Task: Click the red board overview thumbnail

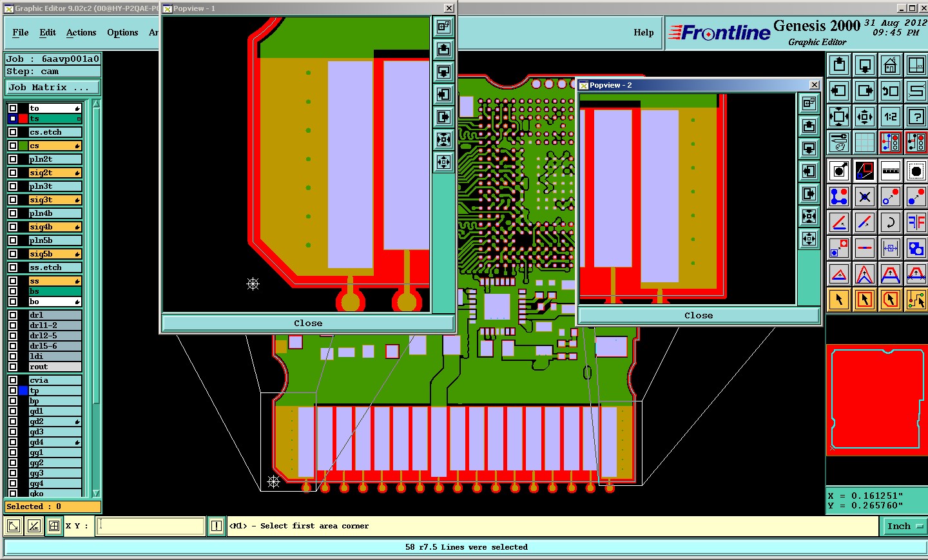Action: [877, 400]
